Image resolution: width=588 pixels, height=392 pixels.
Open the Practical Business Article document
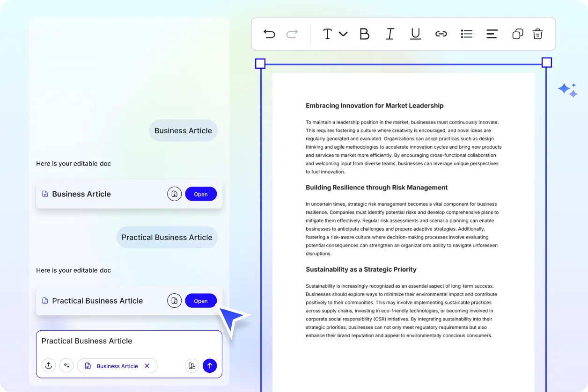pos(201,300)
